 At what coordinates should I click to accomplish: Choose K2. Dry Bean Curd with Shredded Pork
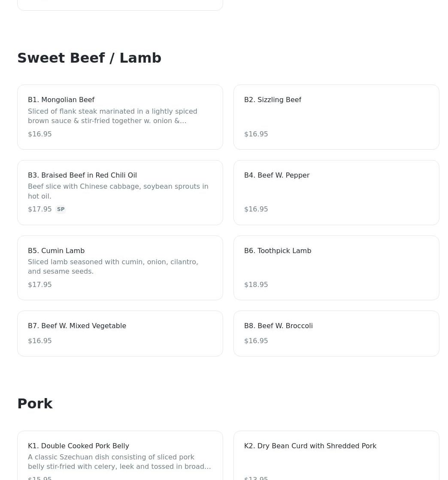tap(336, 456)
